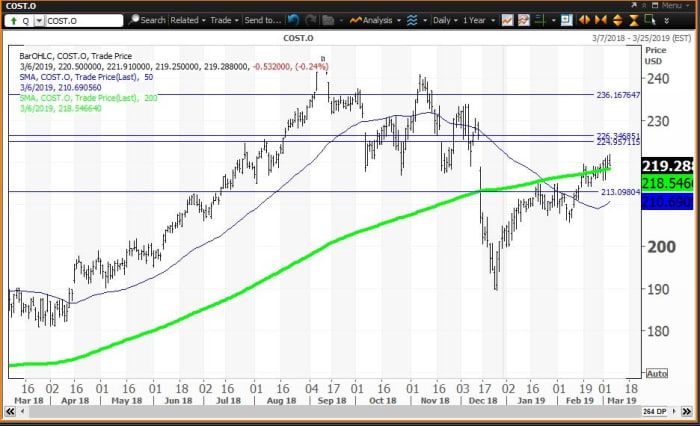Click the title bar pop-out arrow icon
The height and width of the screenshot is (426, 700).
point(634,5)
